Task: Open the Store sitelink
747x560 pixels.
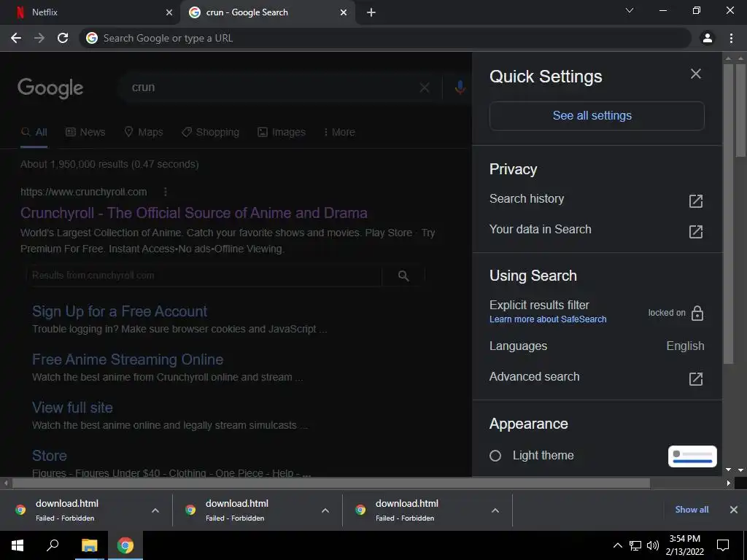Action: (x=50, y=456)
